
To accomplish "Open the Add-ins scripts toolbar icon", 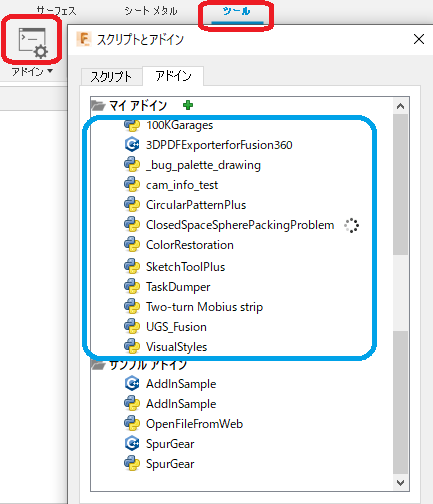I will point(33,43).
